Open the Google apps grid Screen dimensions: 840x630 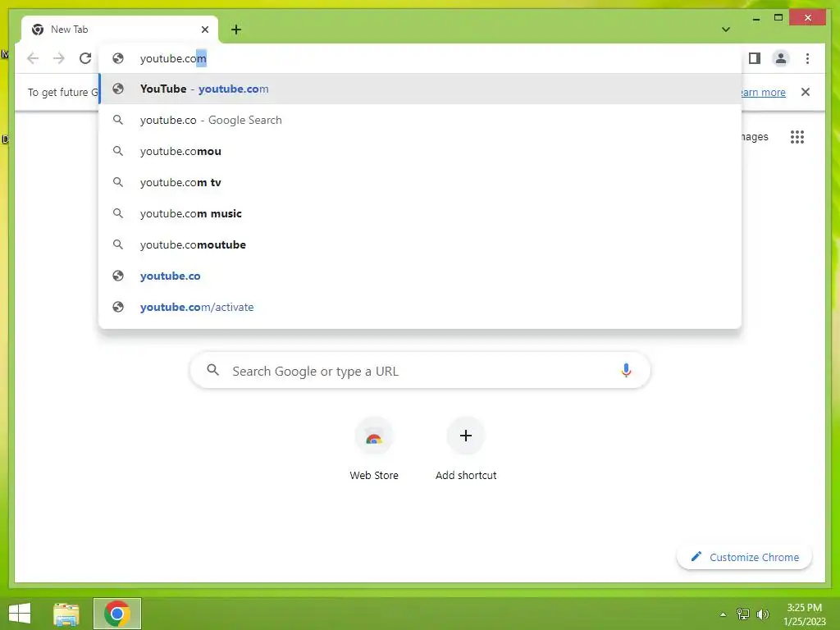pyautogui.click(x=797, y=137)
